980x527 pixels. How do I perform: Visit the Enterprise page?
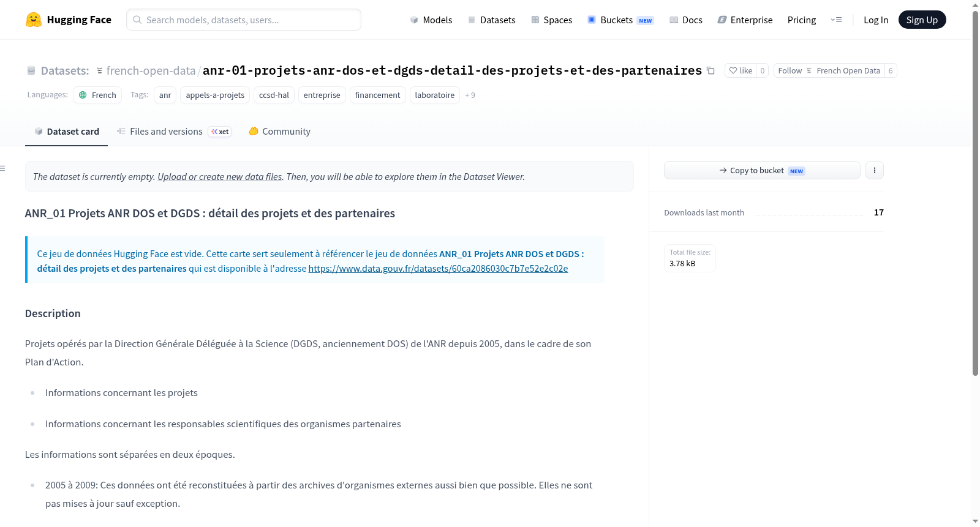745,20
